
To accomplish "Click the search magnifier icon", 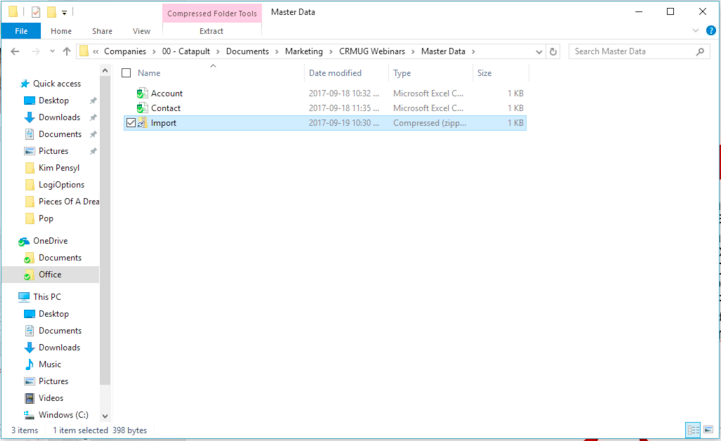I will pos(700,52).
